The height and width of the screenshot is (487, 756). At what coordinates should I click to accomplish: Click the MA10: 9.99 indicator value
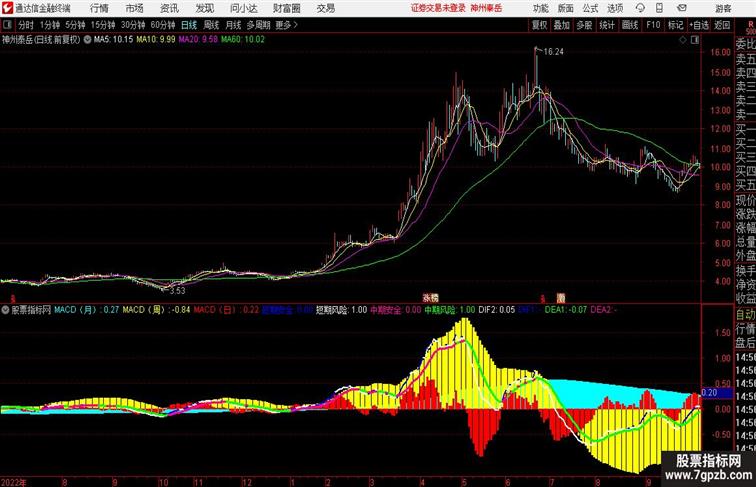156,40
